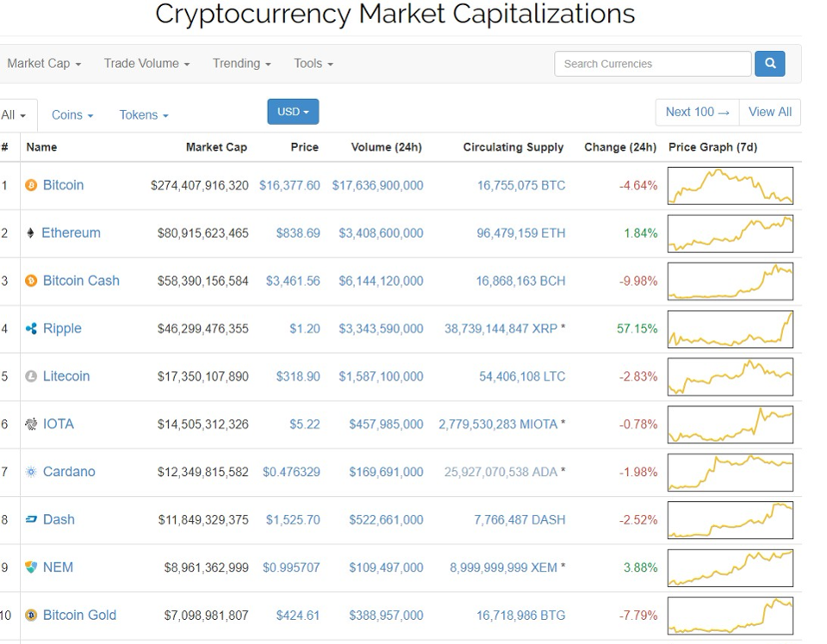Click the IOTA logo icon
The height and width of the screenshot is (644, 827).
(32, 424)
